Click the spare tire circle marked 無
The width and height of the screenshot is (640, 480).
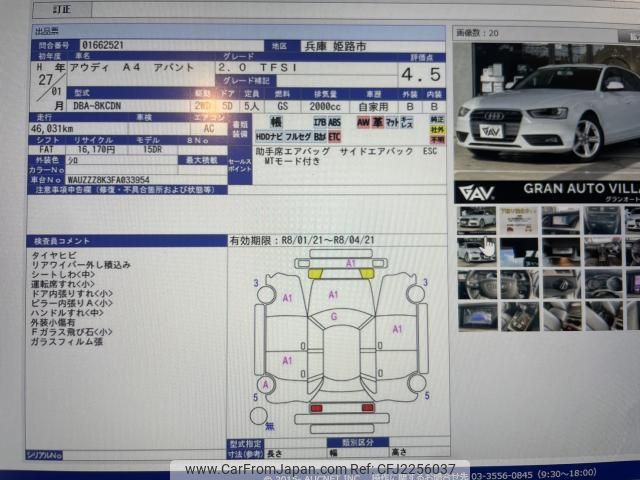(259, 415)
